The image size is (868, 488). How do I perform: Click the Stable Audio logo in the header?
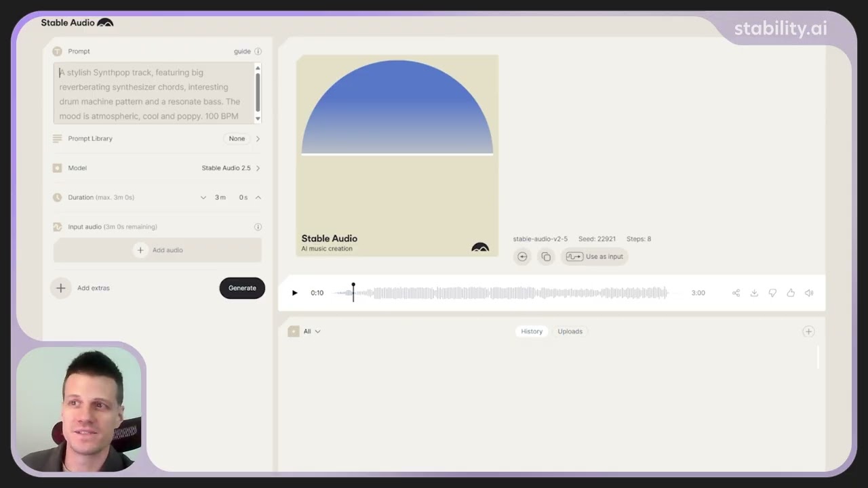[x=77, y=22]
